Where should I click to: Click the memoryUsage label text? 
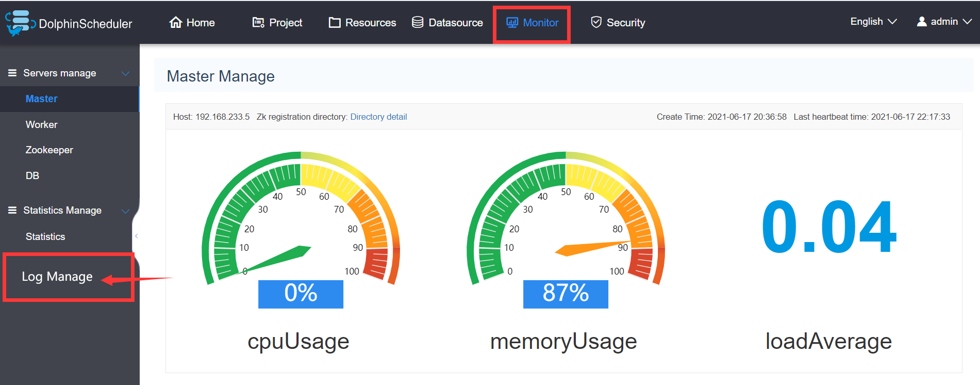tap(563, 342)
